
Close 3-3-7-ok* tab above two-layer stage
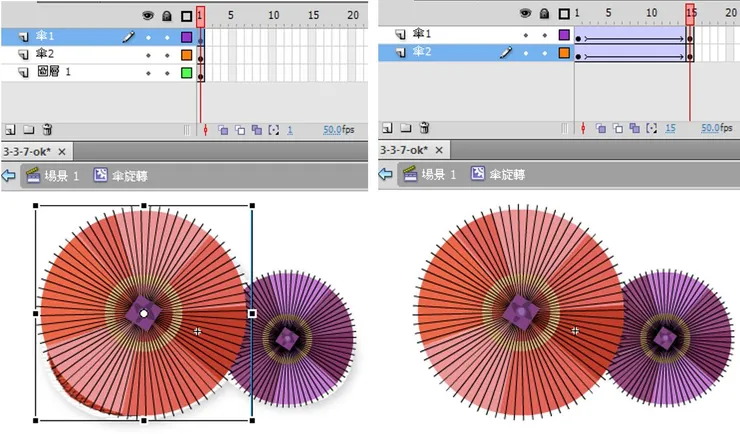(439, 150)
